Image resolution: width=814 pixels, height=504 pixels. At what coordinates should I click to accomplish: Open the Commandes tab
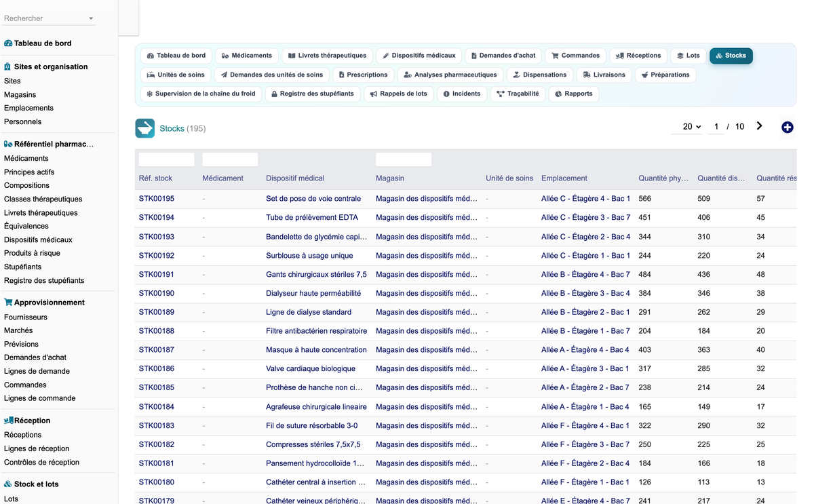coord(575,56)
